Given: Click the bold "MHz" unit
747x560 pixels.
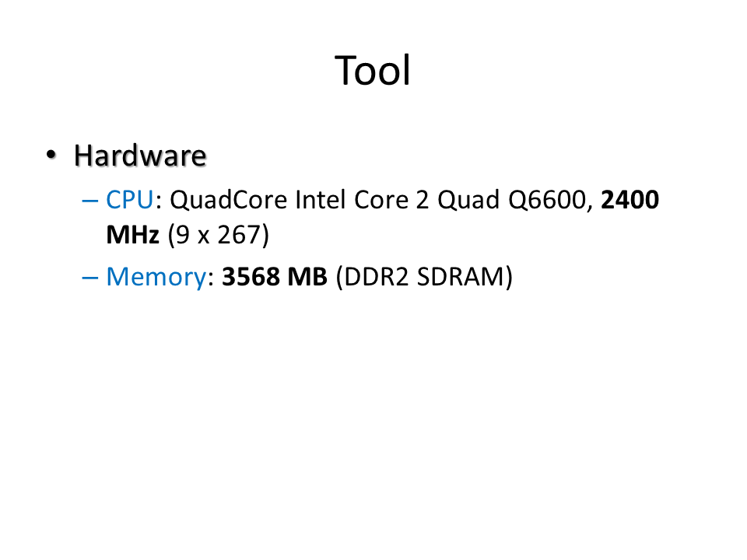Looking at the screenshot, I should pyautogui.click(x=132, y=235).
